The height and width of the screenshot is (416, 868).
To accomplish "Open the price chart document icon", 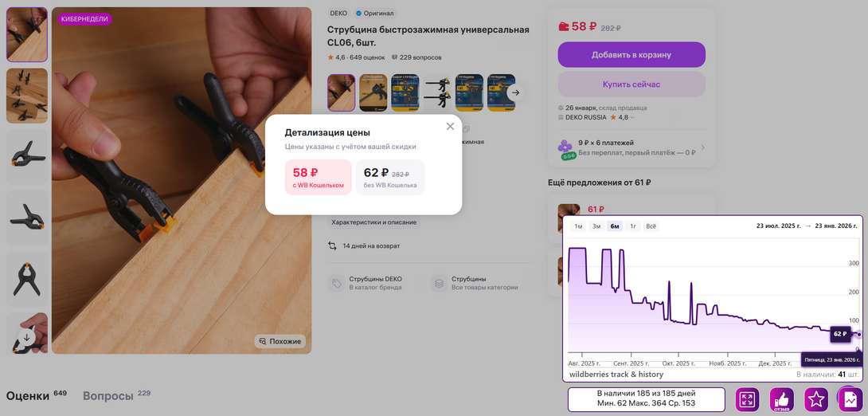I will pos(850,399).
